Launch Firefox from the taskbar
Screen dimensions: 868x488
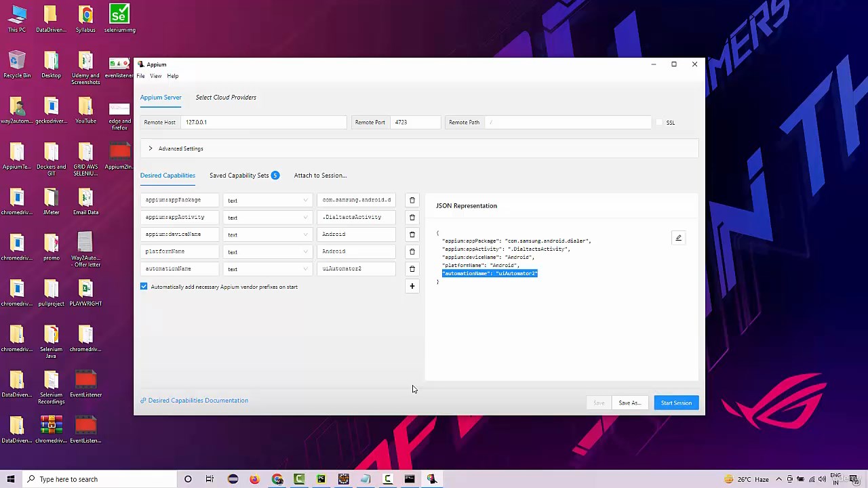(254, 479)
